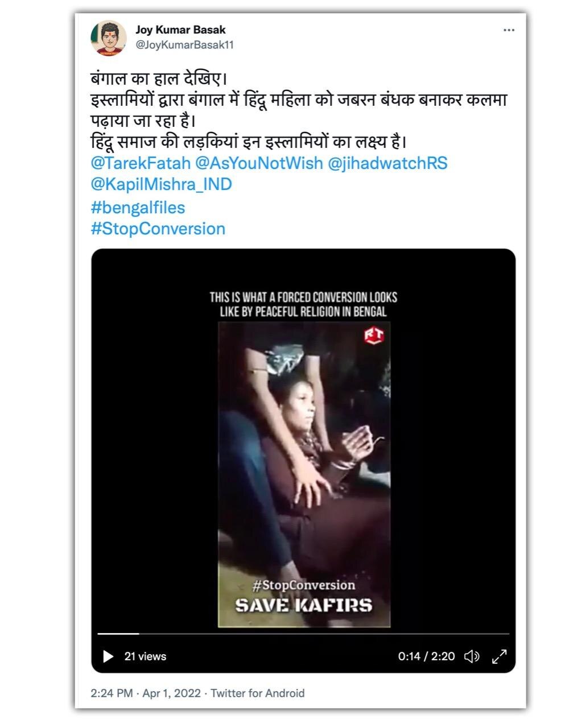Click the 21 views counter
586x728 pixels.
145,656
